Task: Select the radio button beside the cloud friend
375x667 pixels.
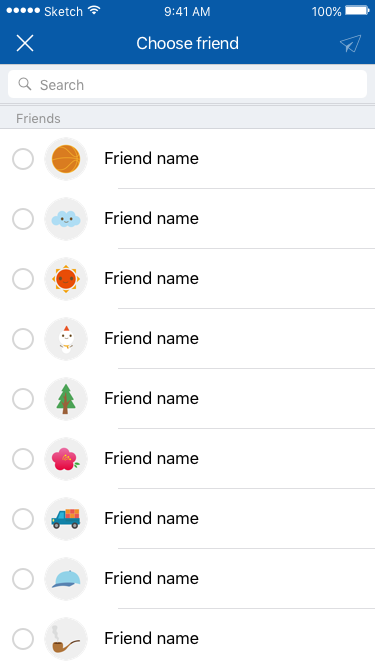Action: pos(23,219)
